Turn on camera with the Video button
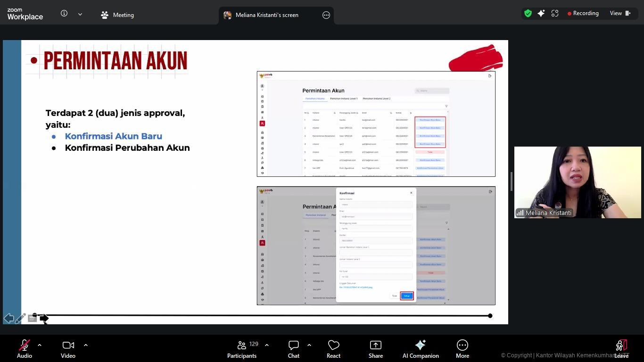Screen dimensions: 644x362 [68, 349]
